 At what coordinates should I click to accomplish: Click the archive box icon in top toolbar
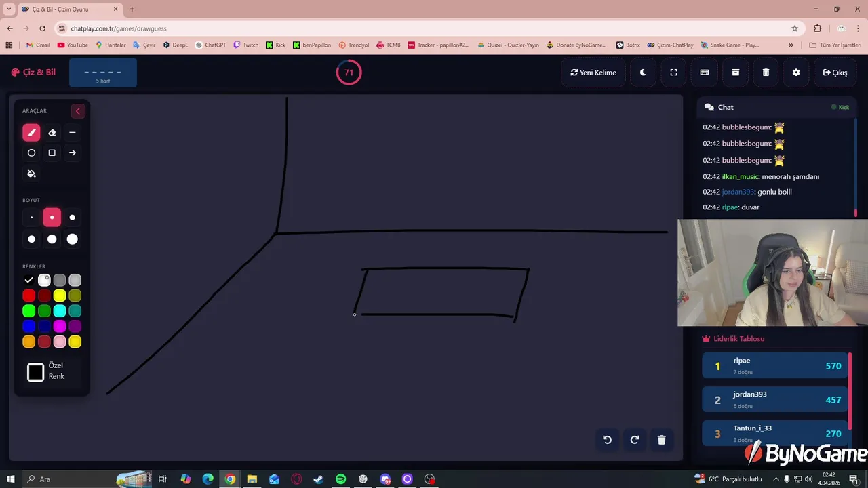(735, 73)
